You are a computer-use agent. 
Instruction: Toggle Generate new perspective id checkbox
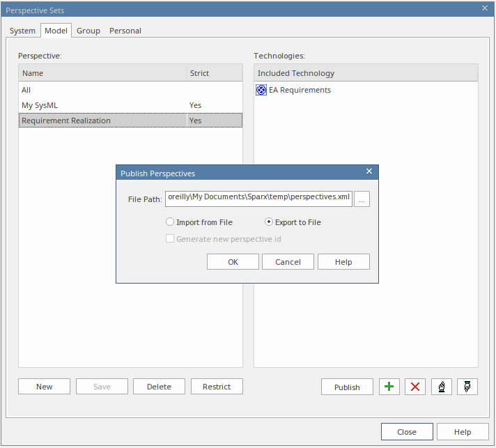170,239
